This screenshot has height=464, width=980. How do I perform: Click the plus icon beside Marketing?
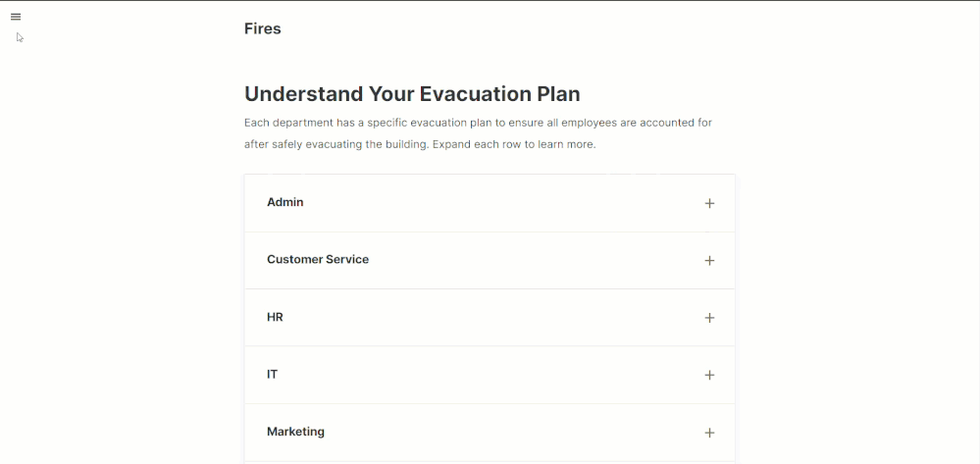pyautogui.click(x=709, y=433)
